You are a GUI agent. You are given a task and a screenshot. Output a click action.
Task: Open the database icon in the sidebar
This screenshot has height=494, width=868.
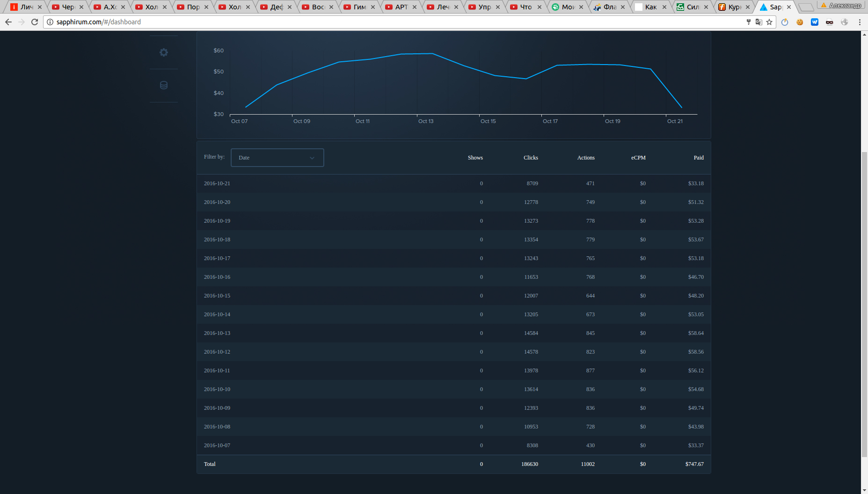(x=163, y=85)
